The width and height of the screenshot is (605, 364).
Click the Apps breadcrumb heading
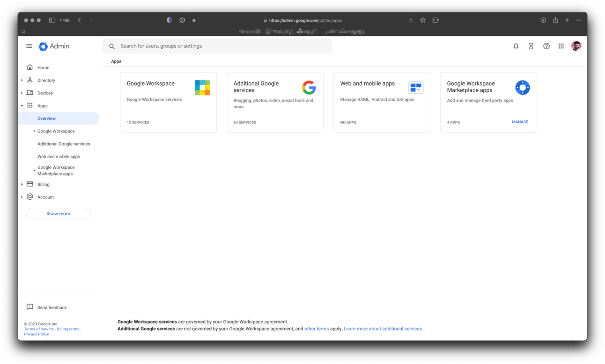116,61
